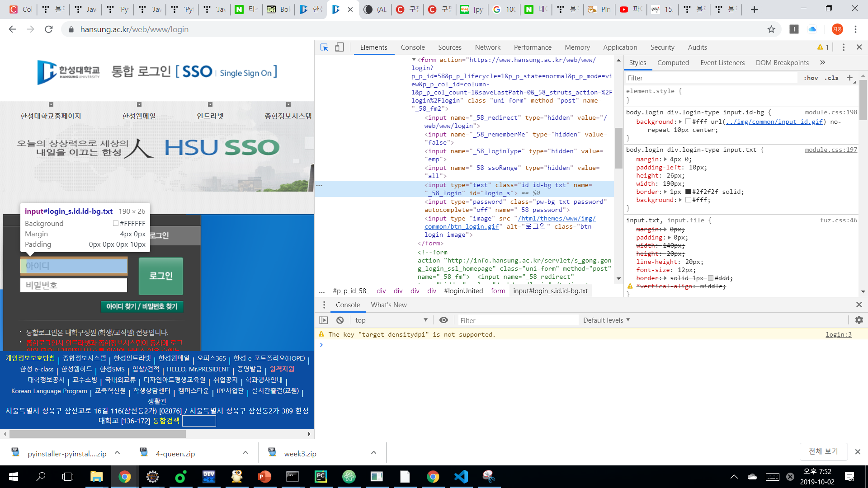This screenshot has height=488, width=868.
Task: Open 한성웹메일 link in top navigation
Action: click(139, 116)
